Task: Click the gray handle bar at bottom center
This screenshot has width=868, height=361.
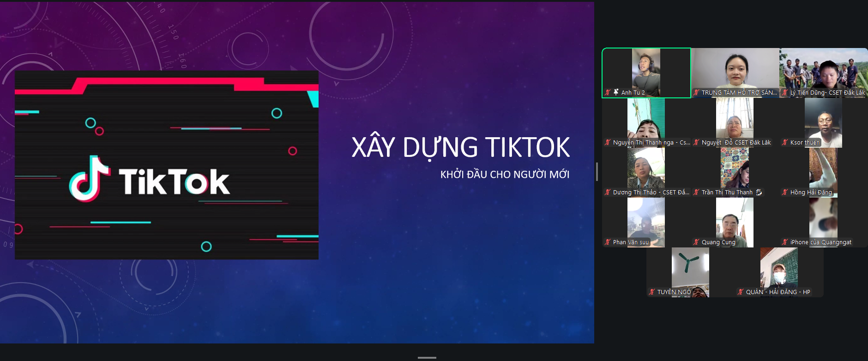Action: (427, 358)
